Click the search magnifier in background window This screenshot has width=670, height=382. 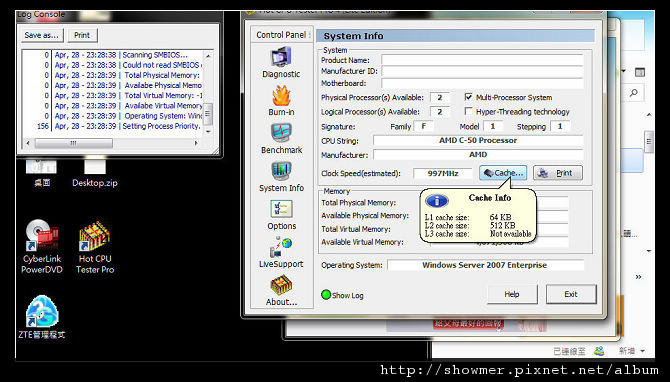[634, 93]
